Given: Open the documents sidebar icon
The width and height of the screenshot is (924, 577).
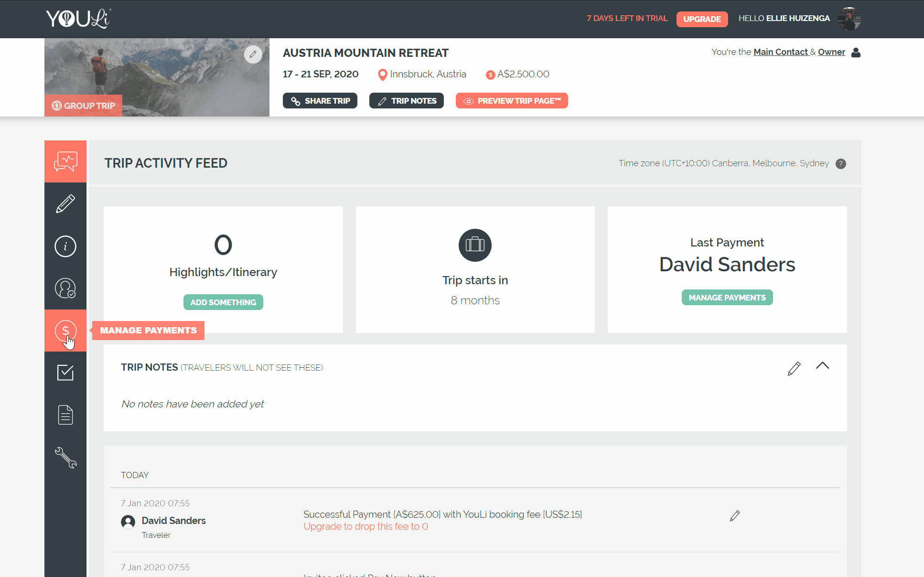Looking at the screenshot, I should point(65,415).
